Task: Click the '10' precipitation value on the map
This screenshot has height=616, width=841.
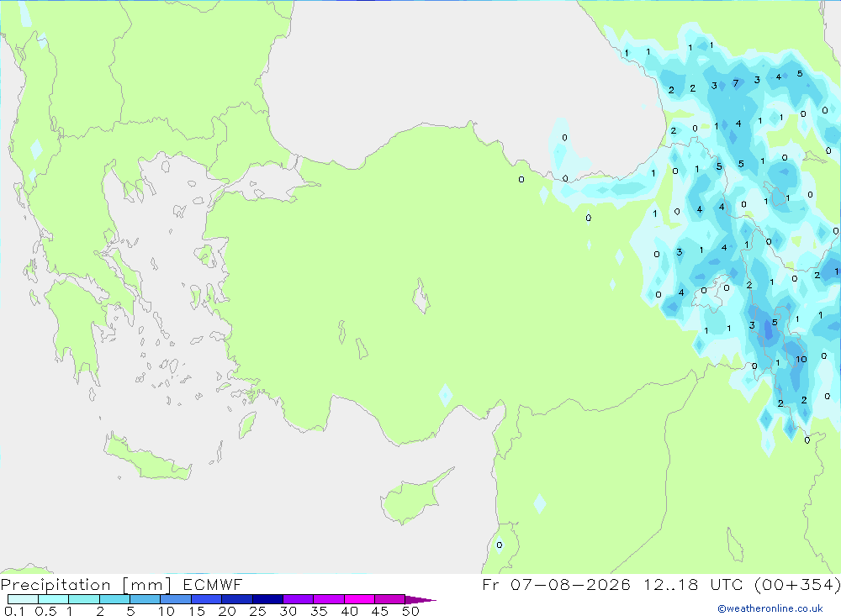Action: tap(801, 359)
